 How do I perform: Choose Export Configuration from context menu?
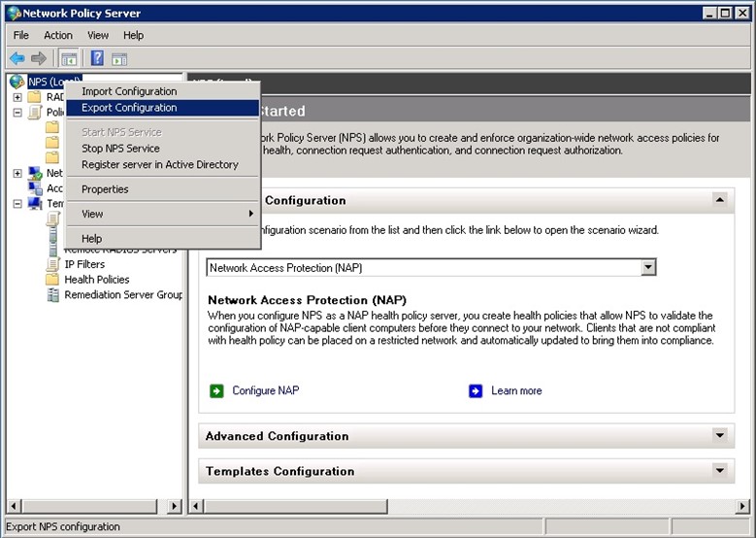(x=163, y=108)
